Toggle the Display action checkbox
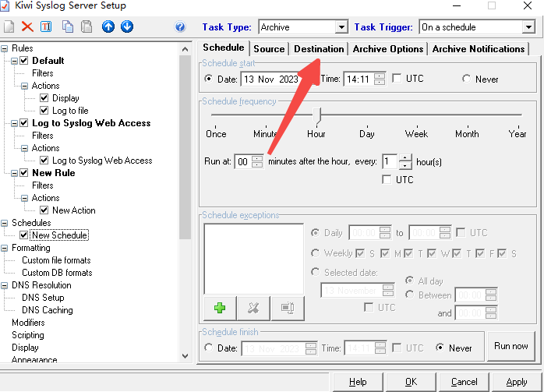This screenshot has width=544, height=392. pos(44,98)
